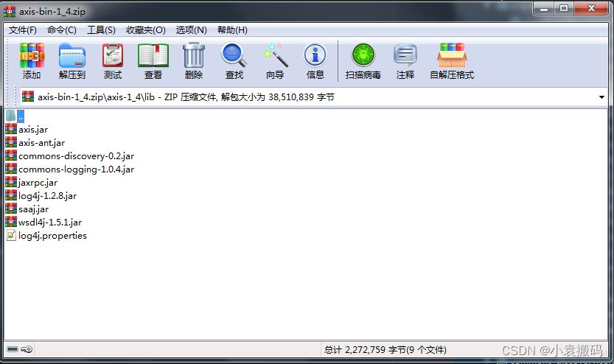Open the Options (选项) menu
Image resolution: width=614 pixels, height=364 pixels.
[x=191, y=30]
